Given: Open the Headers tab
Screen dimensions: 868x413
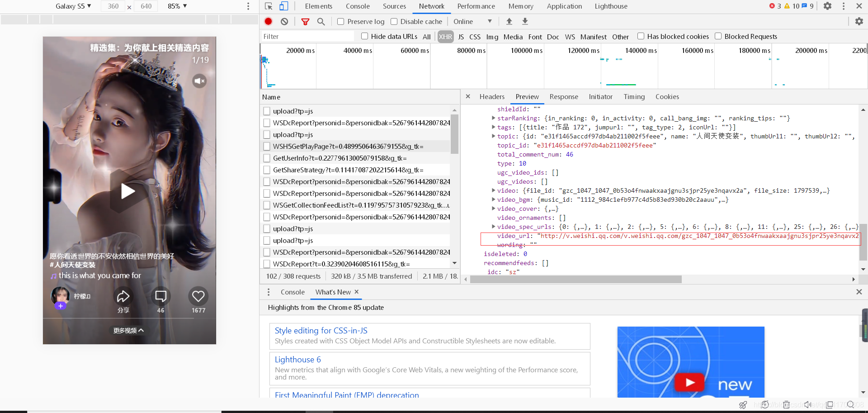Looking at the screenshot, I should tap(492, 96).
